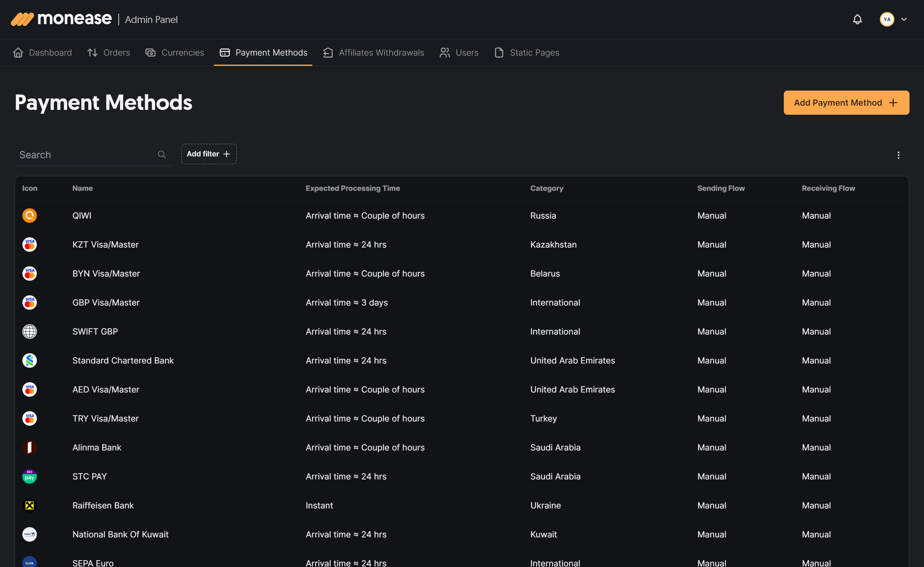Click the Alinma Bank icon
Viewport: 924px width, 567px height.
[29, 447]
